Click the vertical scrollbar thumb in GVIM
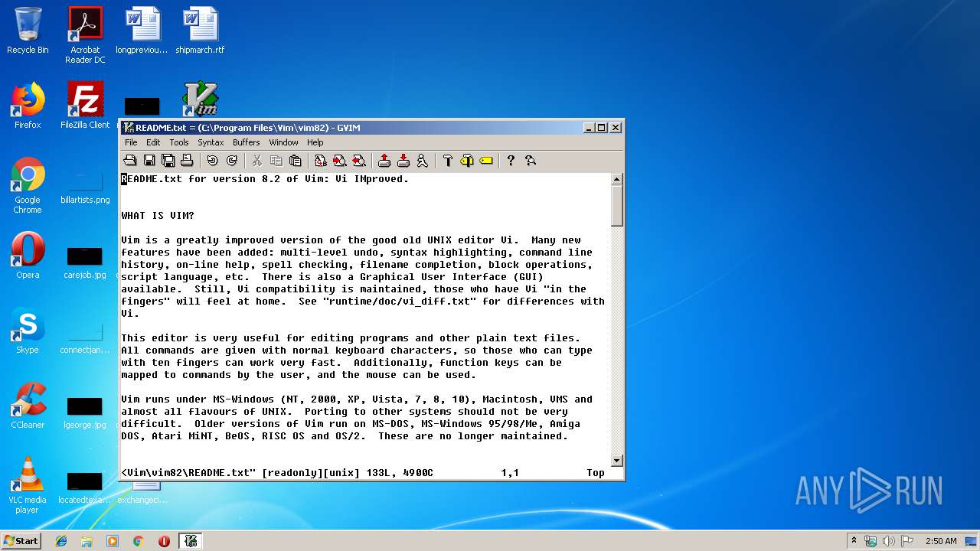The width and height of the screenshot is (980, 551). pos(617,206)
